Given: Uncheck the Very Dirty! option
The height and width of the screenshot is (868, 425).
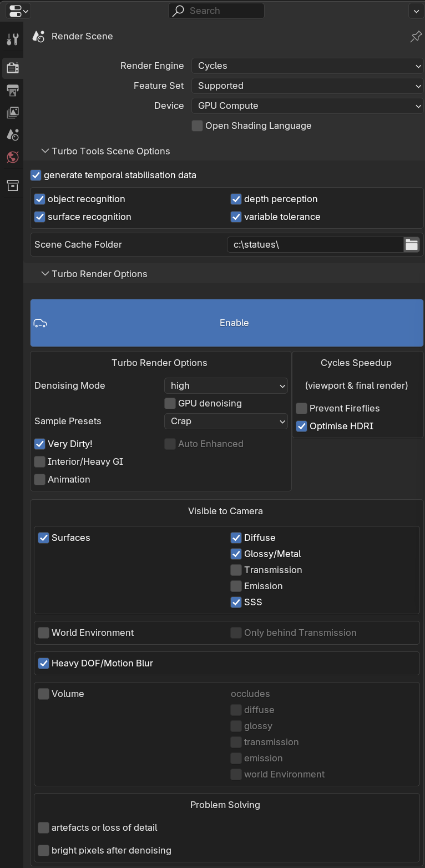Looking at the screenshot, I should (40, 444).
